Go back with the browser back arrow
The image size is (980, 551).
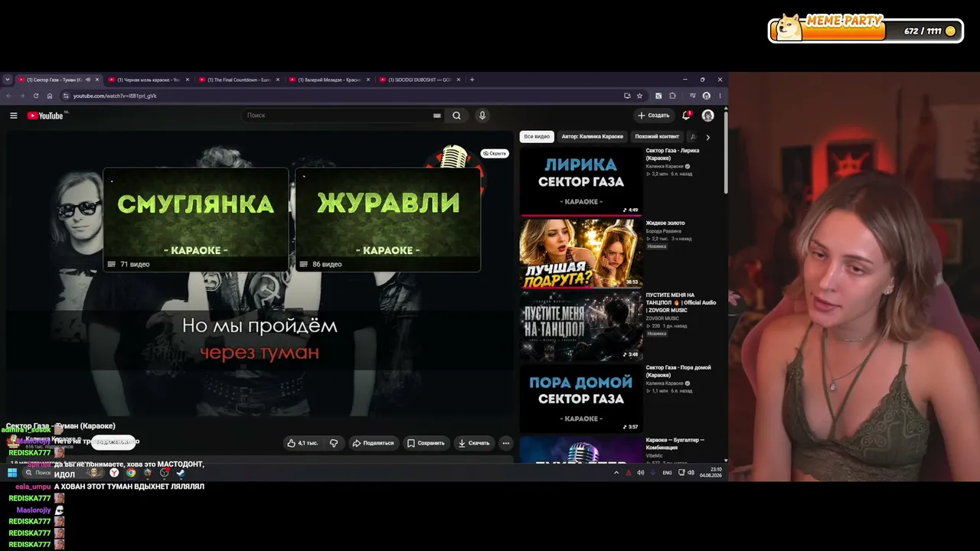pos(9,96)
